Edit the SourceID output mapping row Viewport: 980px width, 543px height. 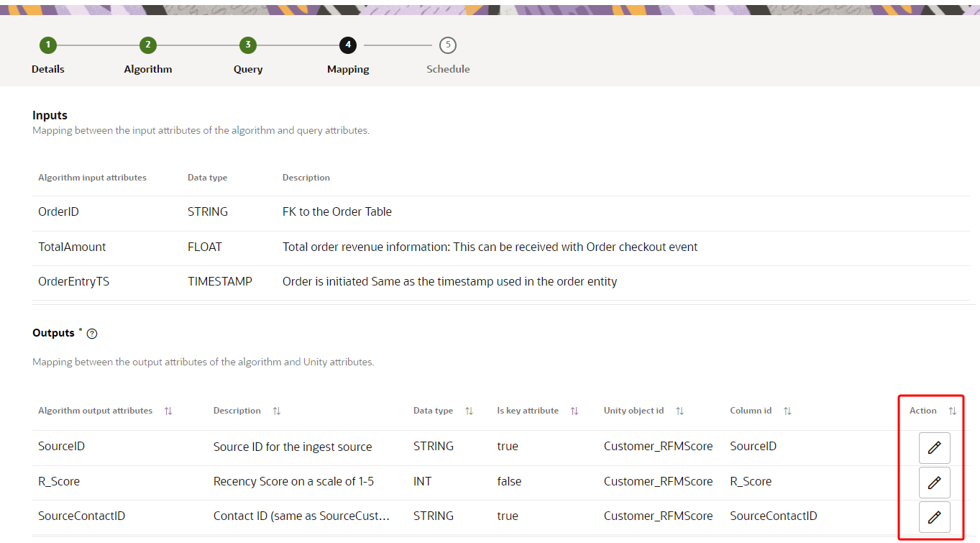click(x=934, y=448)
